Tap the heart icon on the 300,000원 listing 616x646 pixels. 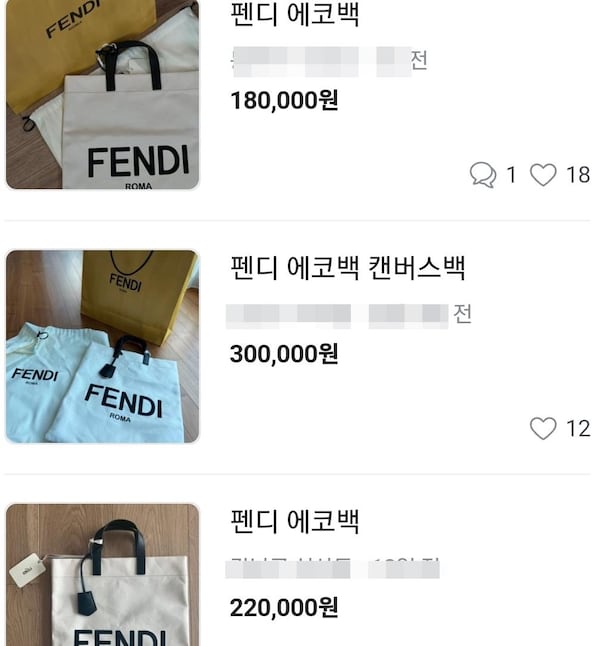(x=543, y=429)
